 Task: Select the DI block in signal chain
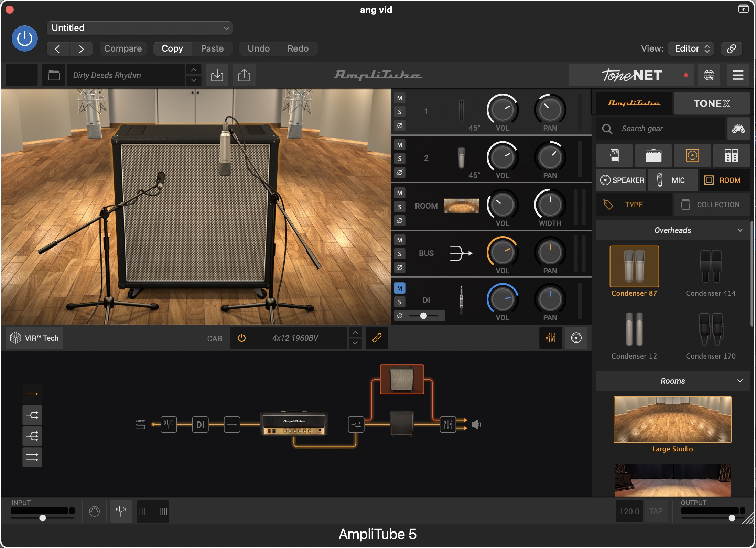click(200, 425)
